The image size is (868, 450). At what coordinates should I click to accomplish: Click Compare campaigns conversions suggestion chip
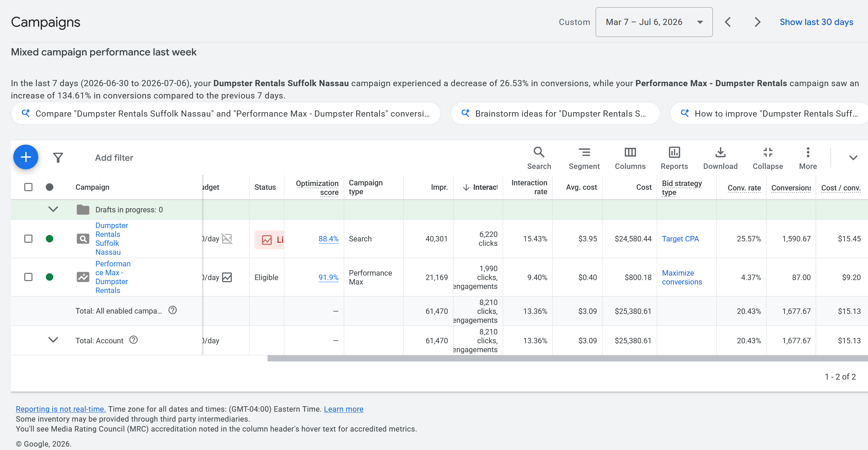pos(226,114)
